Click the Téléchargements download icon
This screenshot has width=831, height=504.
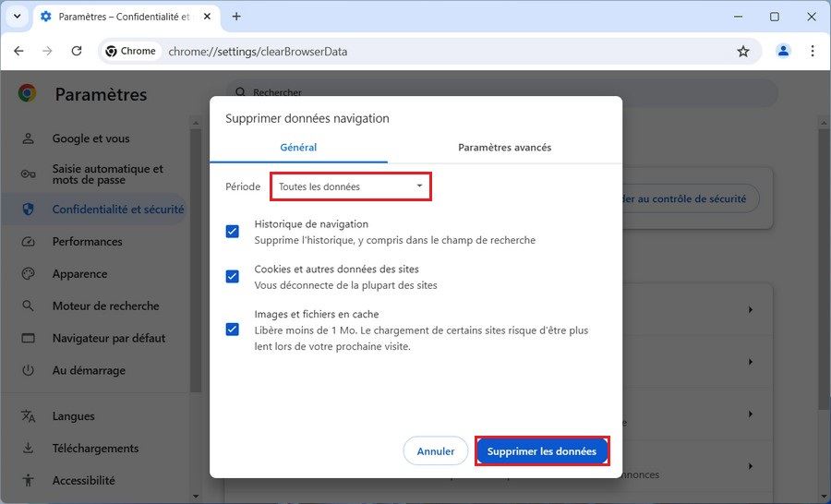tap(28, 449)
